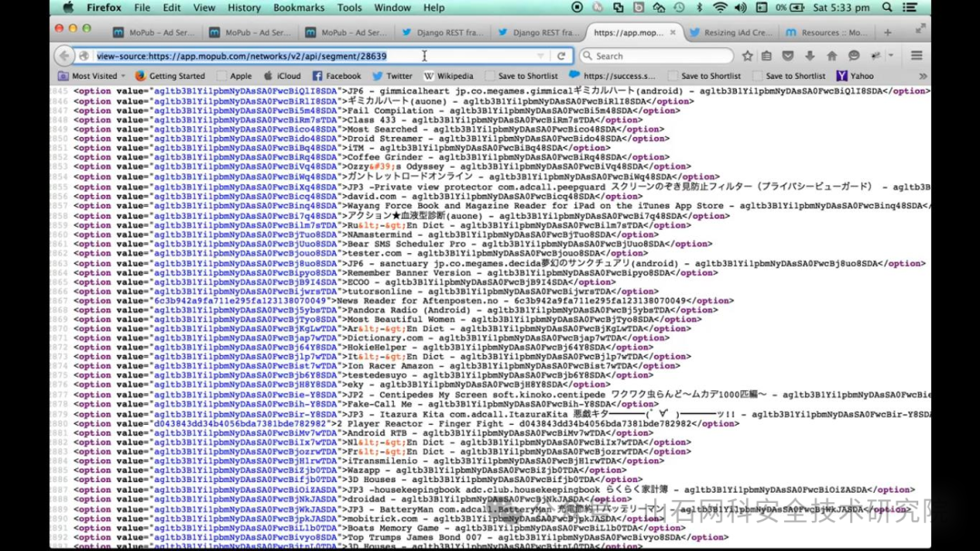Click the screen recording status icon

click(x=577, y=7)
